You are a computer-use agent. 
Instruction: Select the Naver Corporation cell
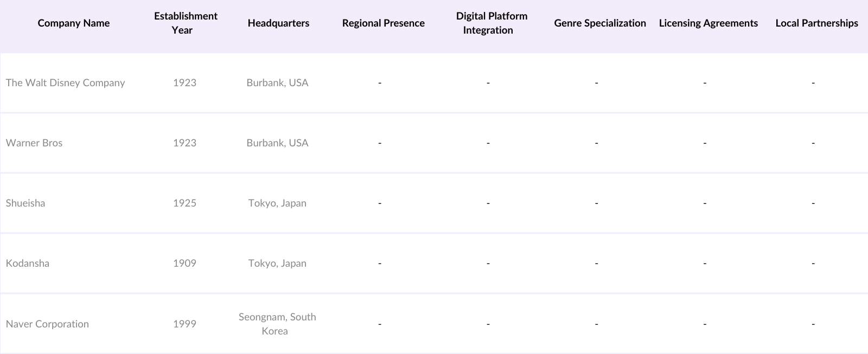(47, 324)
